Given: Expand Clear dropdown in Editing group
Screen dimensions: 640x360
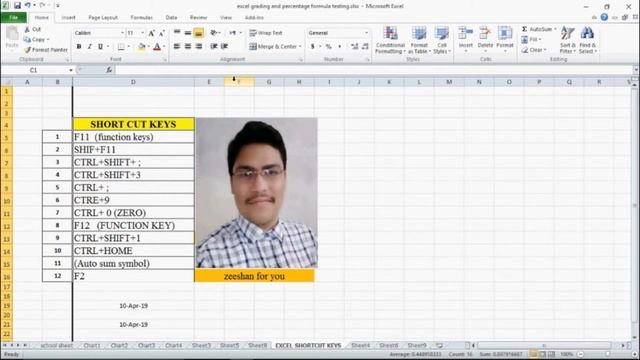Looking at the screenshot, I should pos(545,50).
